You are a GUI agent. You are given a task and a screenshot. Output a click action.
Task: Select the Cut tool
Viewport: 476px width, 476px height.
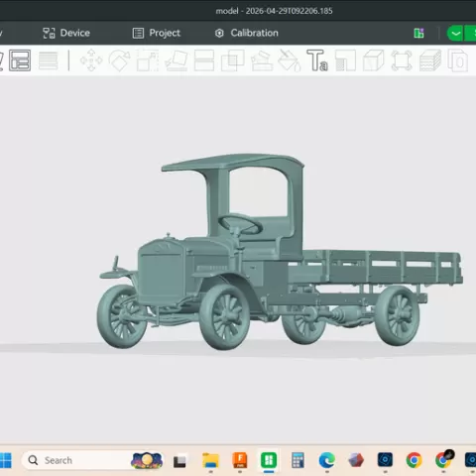point(204,60)
